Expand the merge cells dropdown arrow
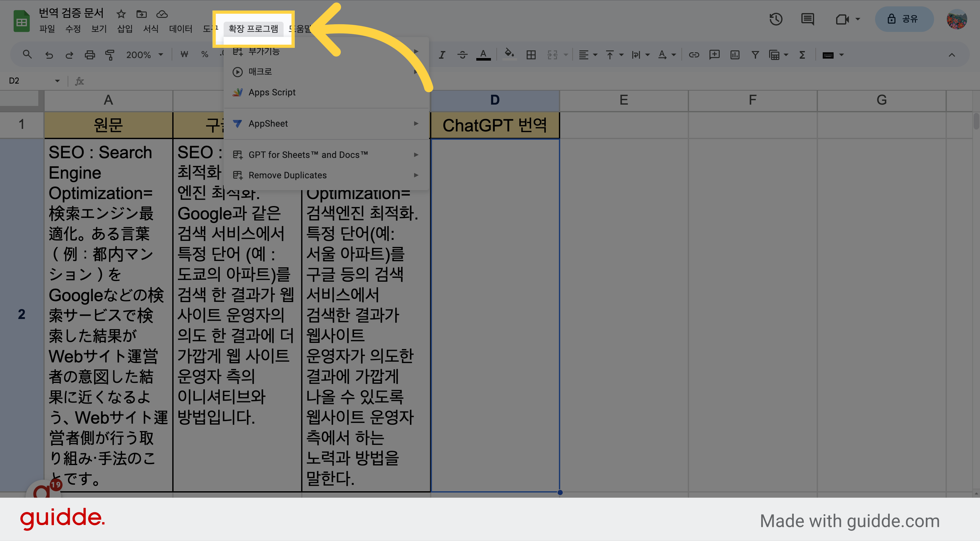 [566, 55]
